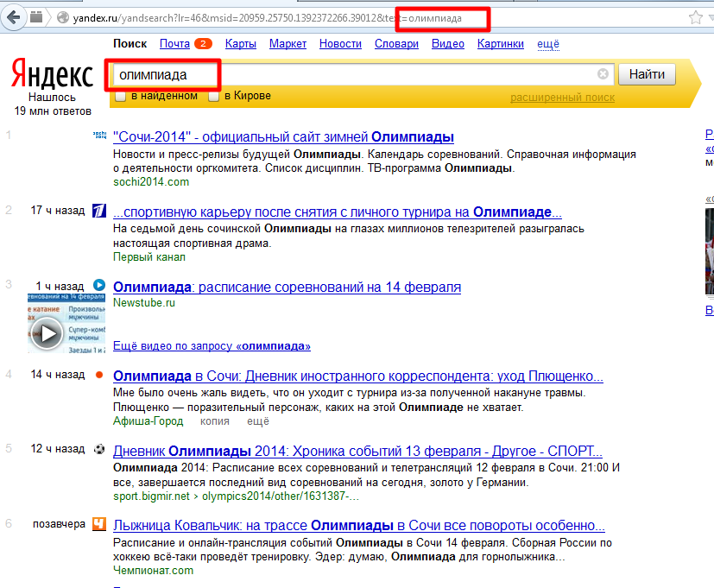
Task: Click the Первый канал favicon on result 2
Action: pos(99,211)
